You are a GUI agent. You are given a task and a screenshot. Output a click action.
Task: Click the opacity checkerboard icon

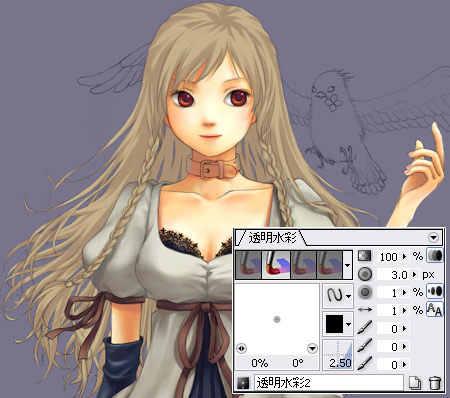tap(364, 256)
